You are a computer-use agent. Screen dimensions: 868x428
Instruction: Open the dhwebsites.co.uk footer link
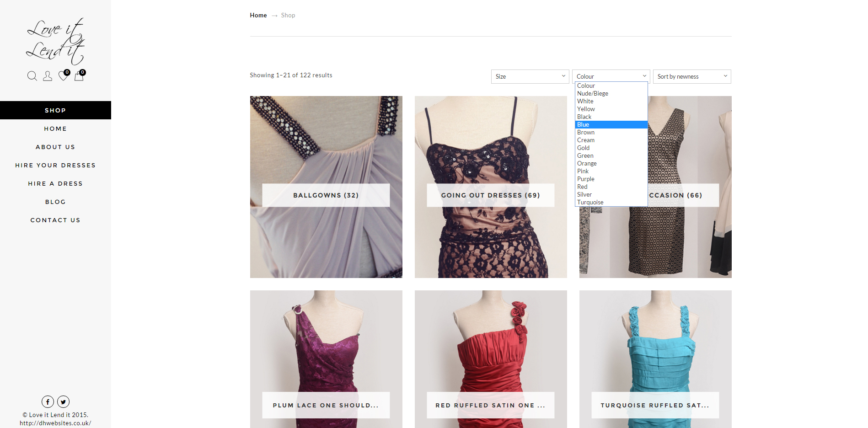[55, 423]
